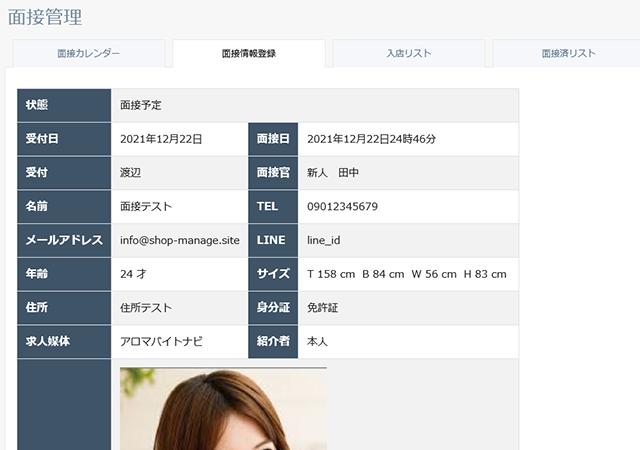Open the 面接カレンダー tab
Viewport: 640px width, 450px height.
(89, 53)
